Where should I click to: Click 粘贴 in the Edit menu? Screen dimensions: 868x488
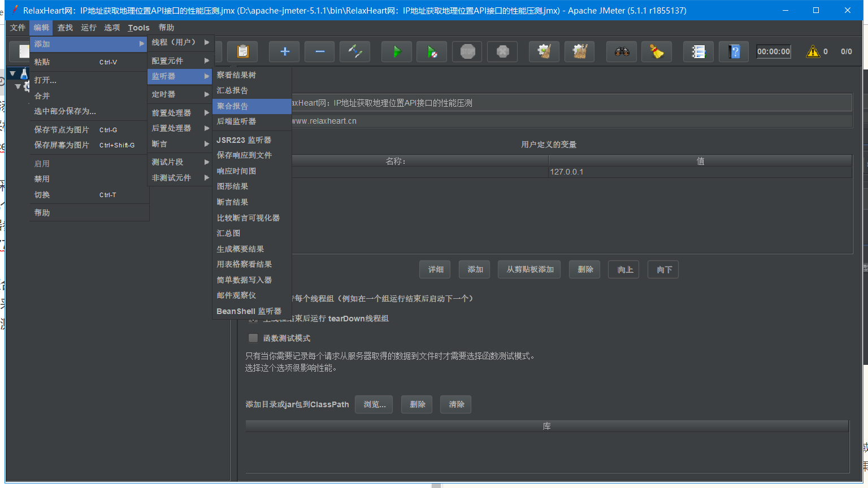(89, 62)
